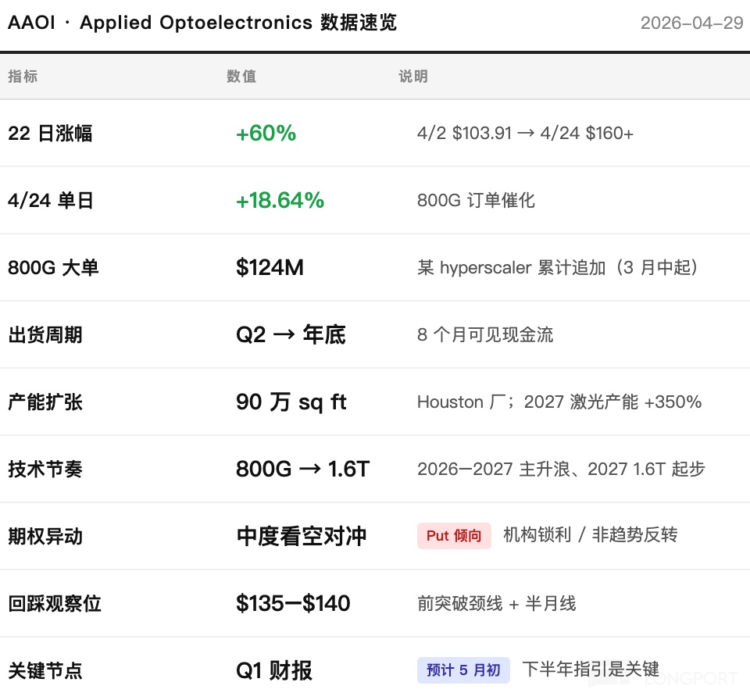This screenshot has height=700, width=750.
Task: Select the row label 出货周期
Action: [45, 334]
